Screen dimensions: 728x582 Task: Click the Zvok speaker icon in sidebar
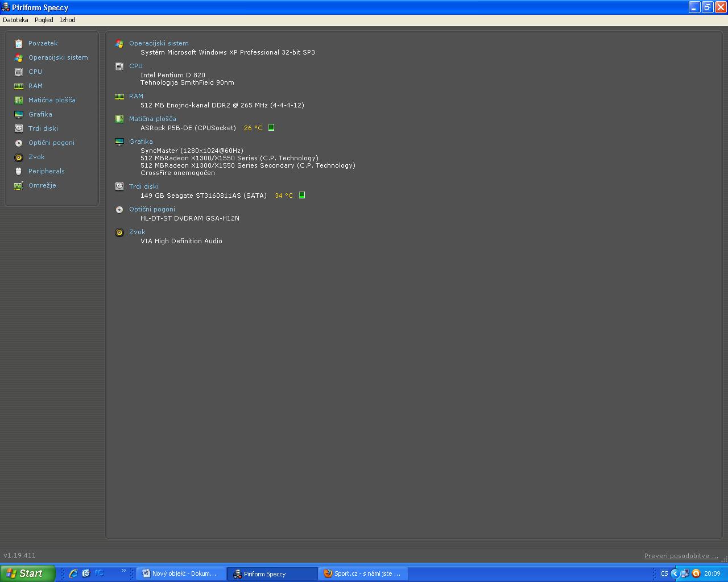19,157
